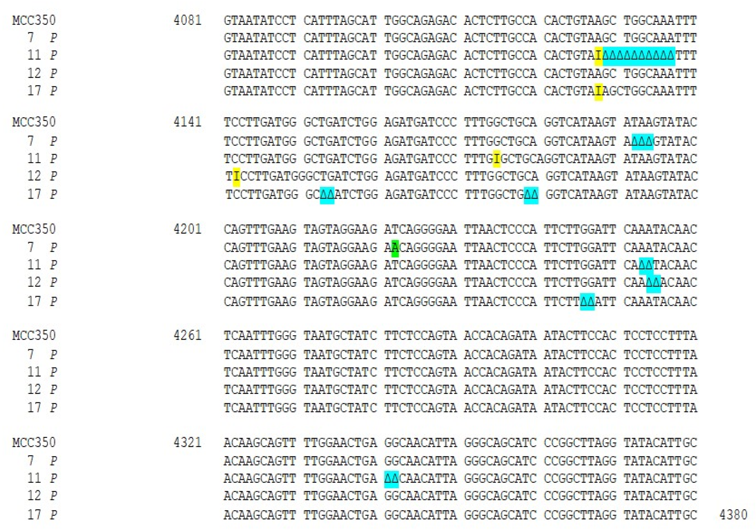Viewport: 756px width, 532px height.
Task: Select the MCC350 label beside 4261
Action: click(x=34, y=335)
